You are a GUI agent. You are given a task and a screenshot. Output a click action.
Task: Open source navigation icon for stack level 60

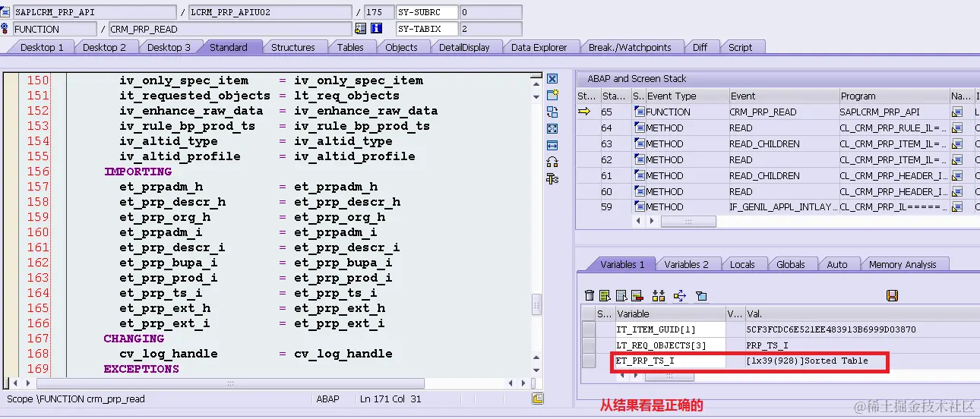[956, 191]
